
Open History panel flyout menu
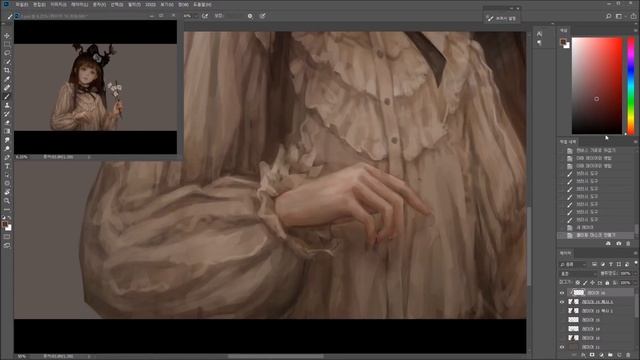(636, 141)
